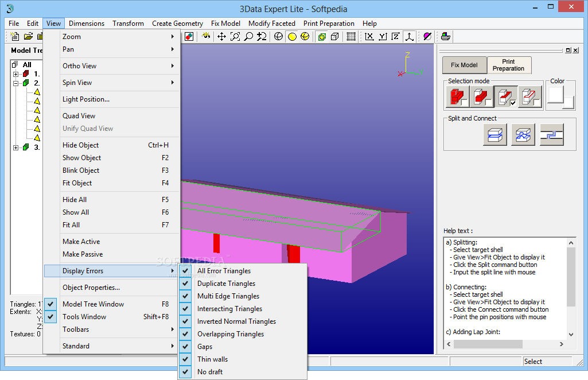Viewport: 588px width, 380px height.
Task: Uncheck Duplicate Triangles
Action: (x=242, y=284)
